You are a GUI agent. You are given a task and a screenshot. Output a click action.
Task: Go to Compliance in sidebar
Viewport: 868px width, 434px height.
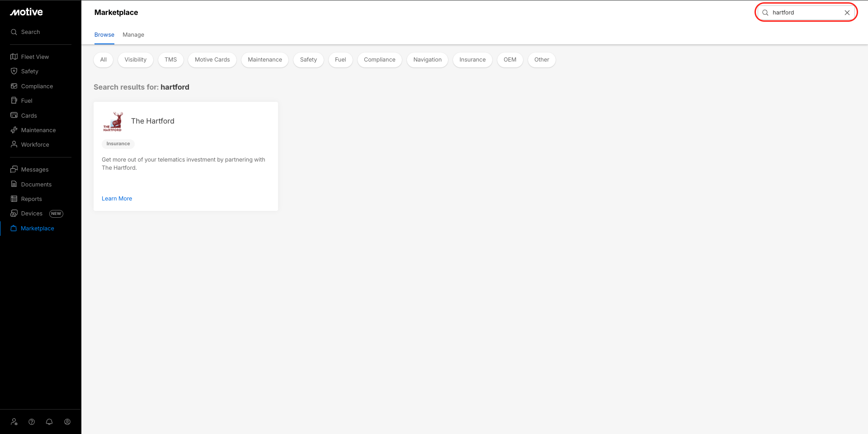(37, 86)
